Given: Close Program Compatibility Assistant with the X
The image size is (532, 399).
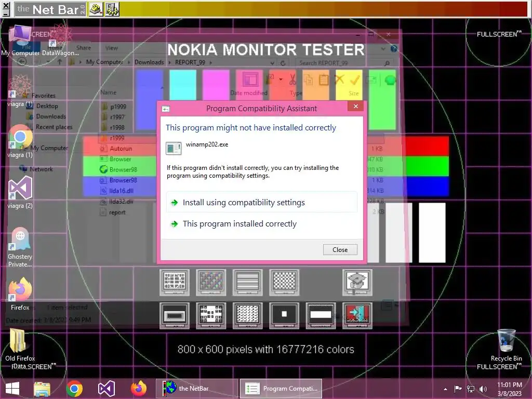Looking at the screenshot, I should click(x=355, y=106).
